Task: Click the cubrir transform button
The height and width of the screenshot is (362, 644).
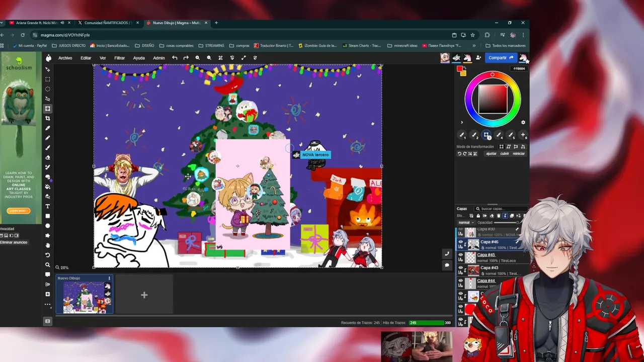Action: pos(505,153)
